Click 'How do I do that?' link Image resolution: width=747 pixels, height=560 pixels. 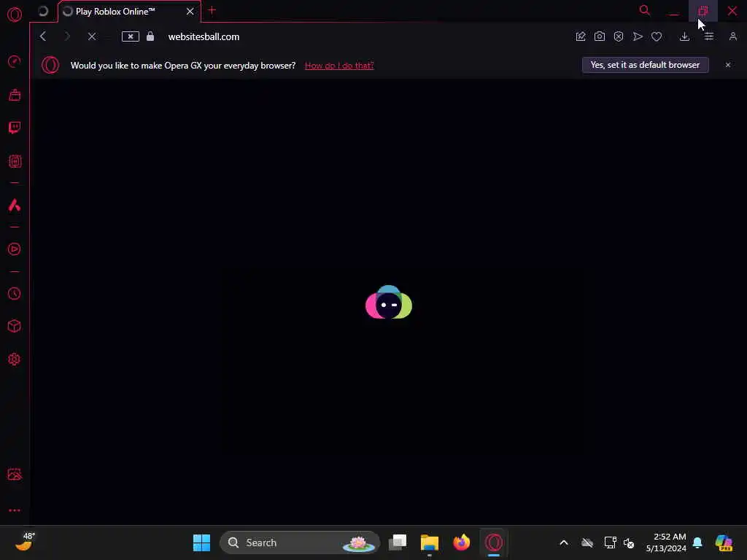pos(339,66)
